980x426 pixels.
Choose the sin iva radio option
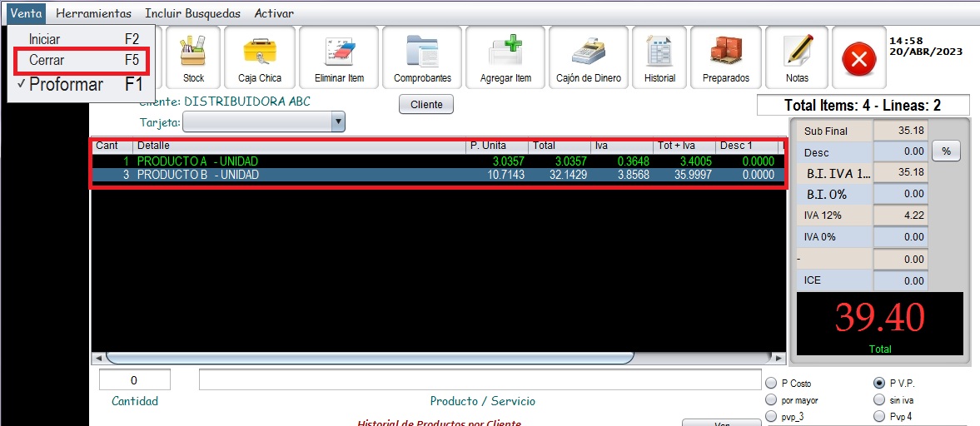click(878, 400)
